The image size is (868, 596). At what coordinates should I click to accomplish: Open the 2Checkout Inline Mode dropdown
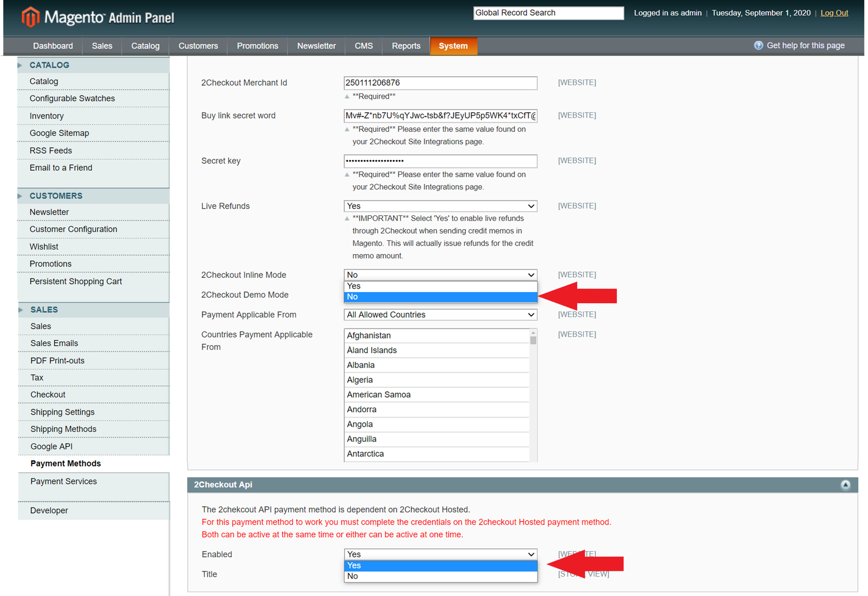click(440, 275)
